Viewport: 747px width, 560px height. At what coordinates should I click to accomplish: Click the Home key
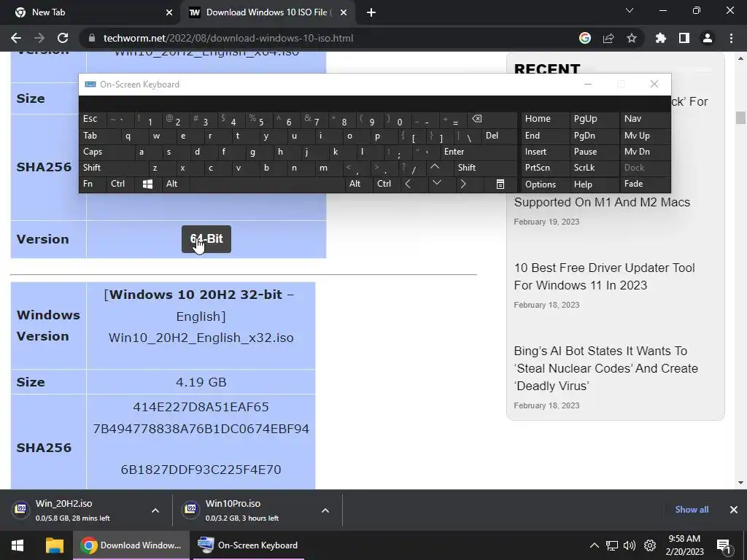[x=545, y=119]
